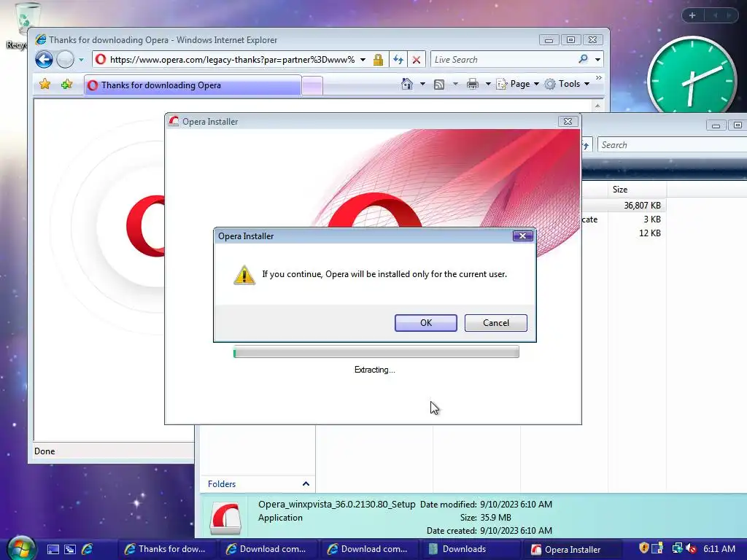747x560 pixels.
Task: Click the Windows Start orb
Action: [21, 548]
